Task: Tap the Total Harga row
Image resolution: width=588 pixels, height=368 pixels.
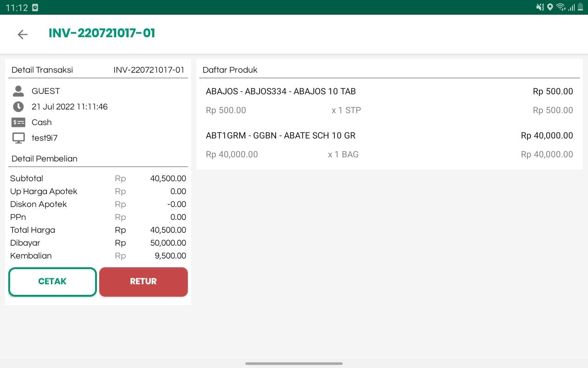Action: (98, 230)
